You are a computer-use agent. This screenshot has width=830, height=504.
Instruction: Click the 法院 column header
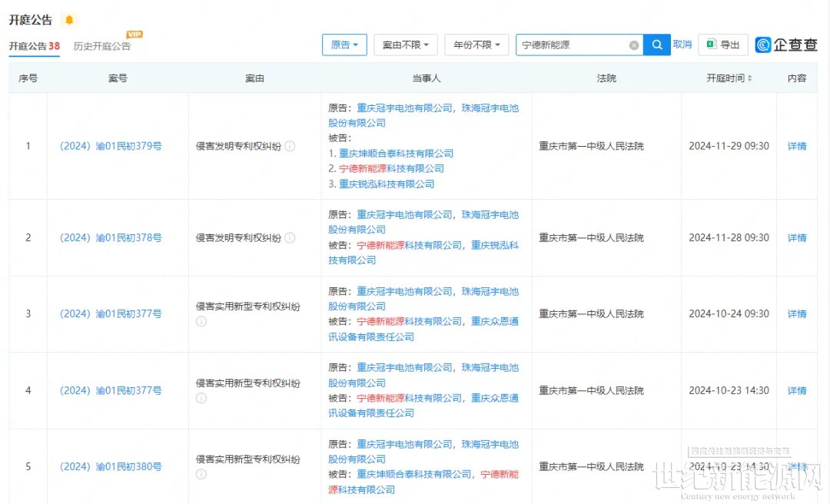pos(606,78)
